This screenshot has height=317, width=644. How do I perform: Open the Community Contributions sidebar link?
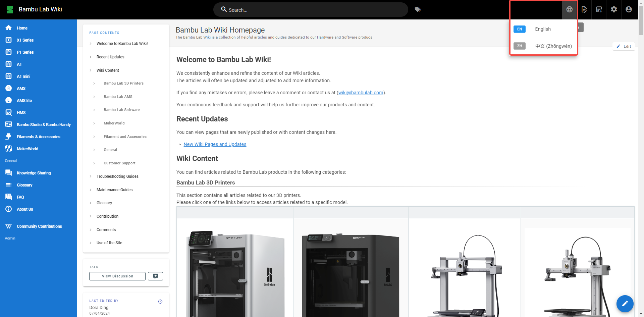pos(39,226)
